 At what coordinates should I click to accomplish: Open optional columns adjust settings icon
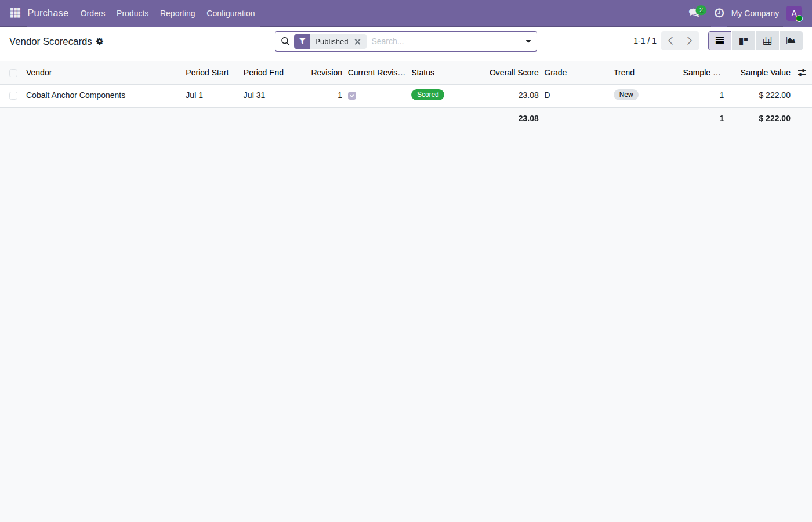pos(802,72)
